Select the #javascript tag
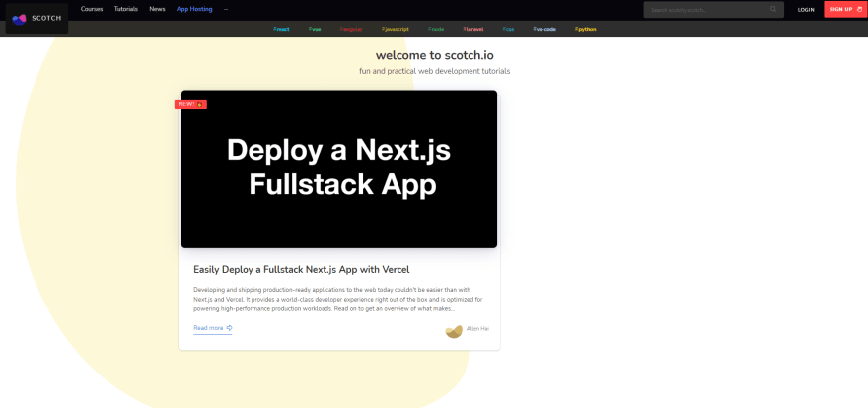 point(396,29)
